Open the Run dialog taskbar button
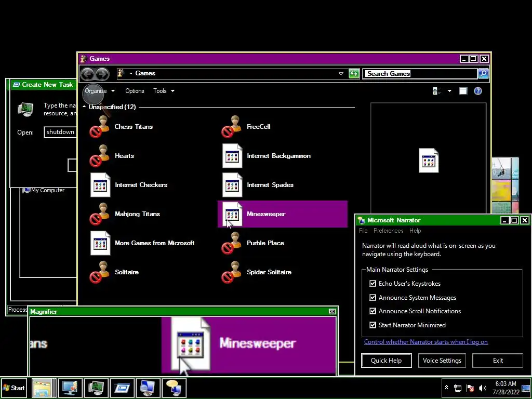This screenshot has width=532, height=399. pos(123,388)
